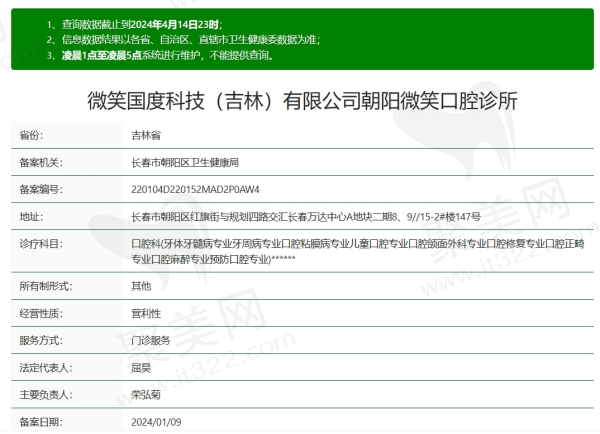Viewport: 600px width, 434px height.
Task: Select the record number 220104D220152MAD2P0AW4
Action: (x=195, y=189)
